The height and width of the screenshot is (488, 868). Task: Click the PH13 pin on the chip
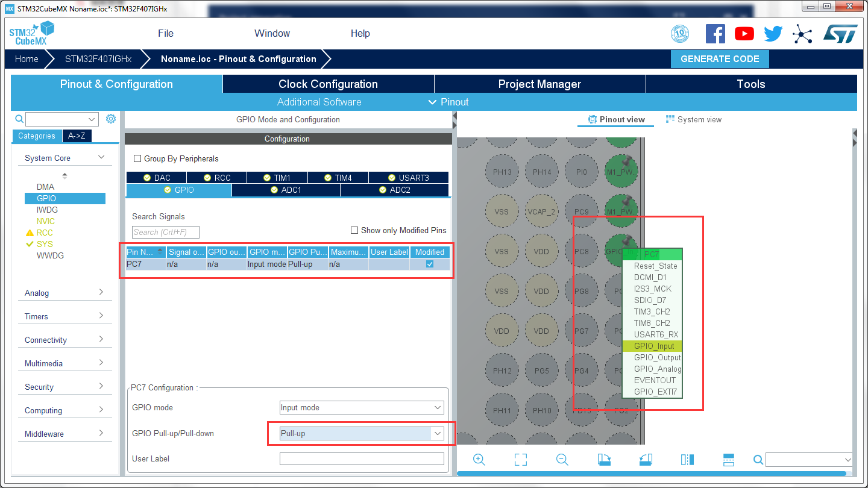502,172
